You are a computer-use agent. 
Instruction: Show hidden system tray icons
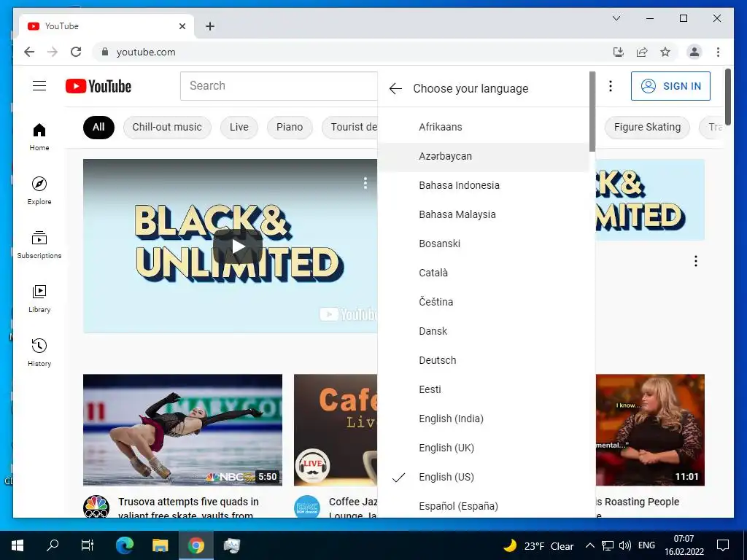589,545
